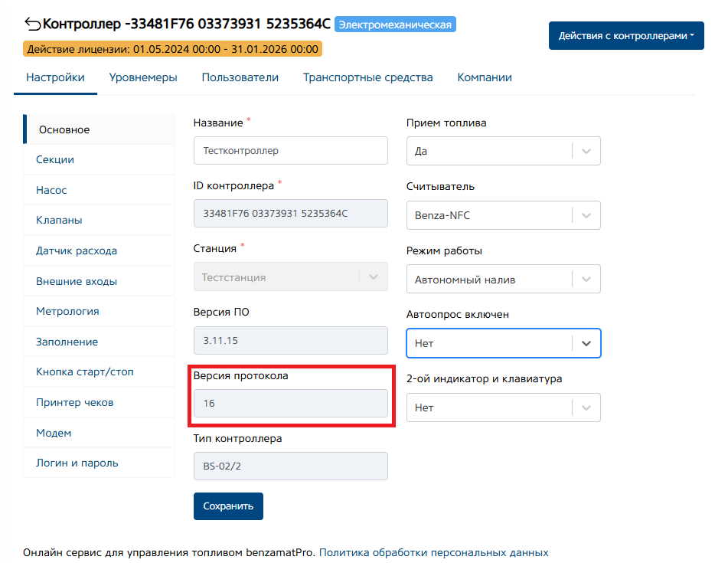The height and width of the screenshot is (563, 728).
Task: Switch to the Уровнемеры tab
Action: point(143,77)
